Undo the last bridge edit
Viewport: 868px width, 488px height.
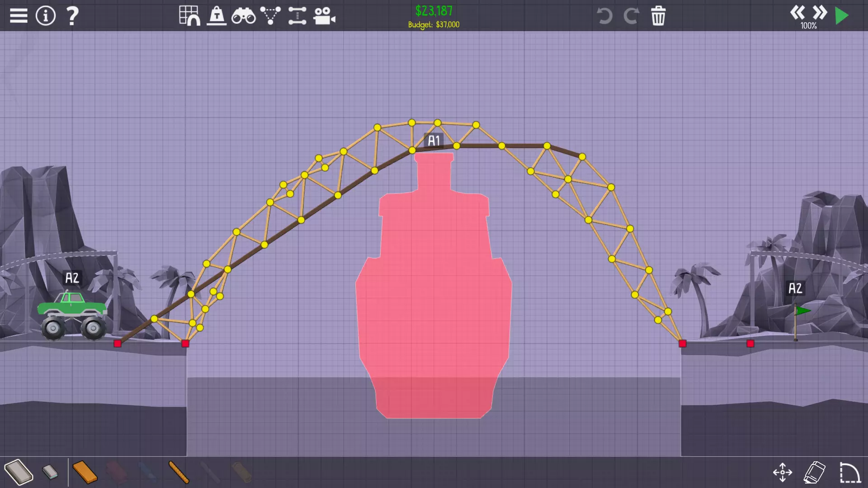(604, 16)
